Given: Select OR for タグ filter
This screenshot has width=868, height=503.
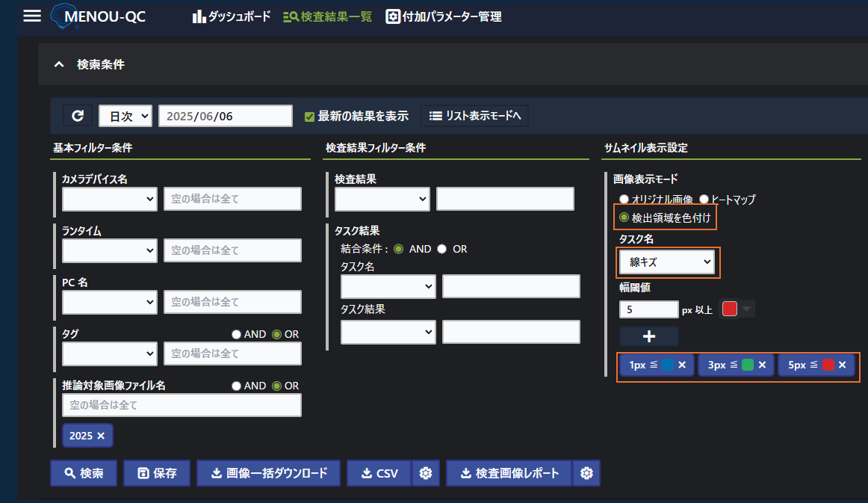Looking at the screenshot, I should tap(277, 334).
